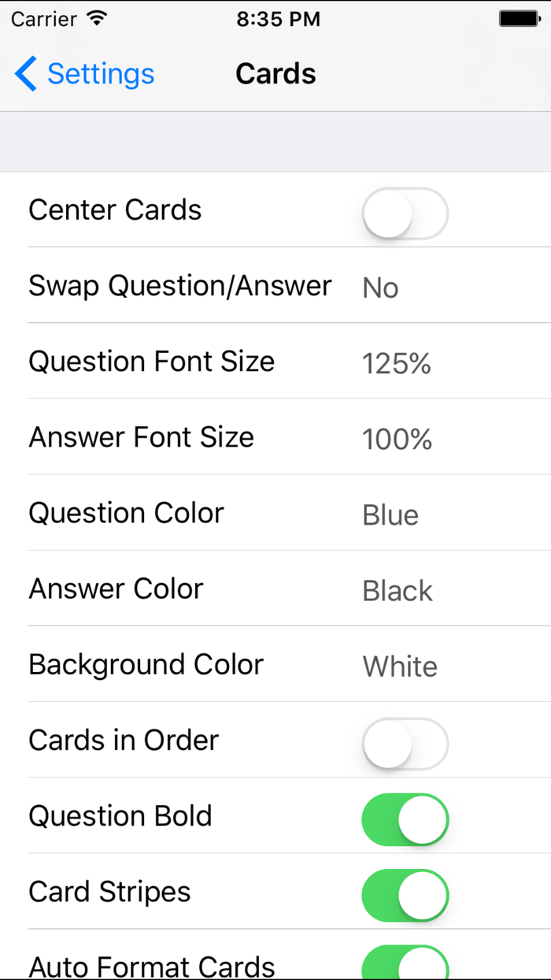
Task: Tap the battery icon in the status bar
Action: [x=520, y=17]
